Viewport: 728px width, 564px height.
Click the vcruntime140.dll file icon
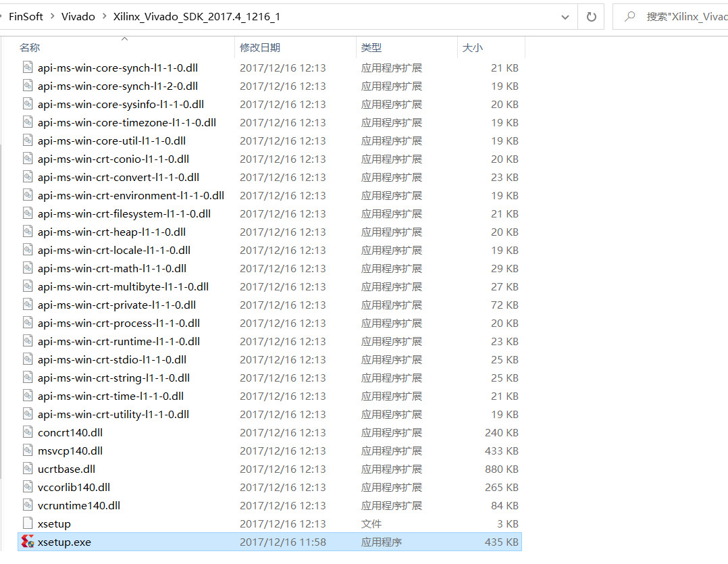(x=28, y=505)
